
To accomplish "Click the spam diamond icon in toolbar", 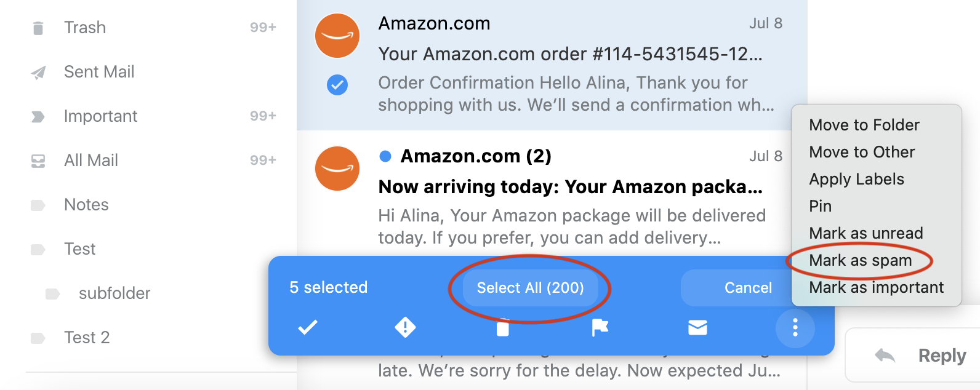I will click(x=405, y=327).
